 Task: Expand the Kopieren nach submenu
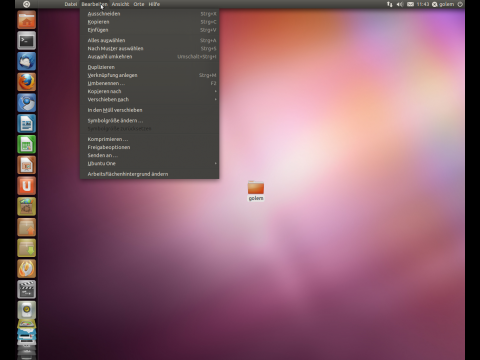(150, 91)
